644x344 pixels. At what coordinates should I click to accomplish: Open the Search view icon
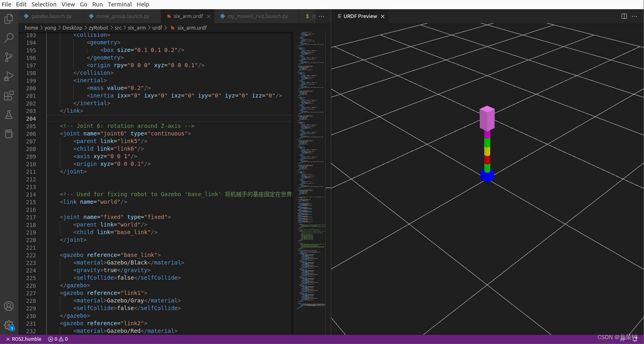click(9, 38)
